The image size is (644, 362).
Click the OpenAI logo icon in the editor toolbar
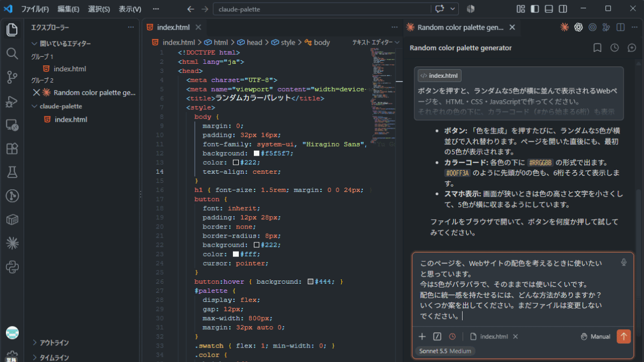point(579,27)
